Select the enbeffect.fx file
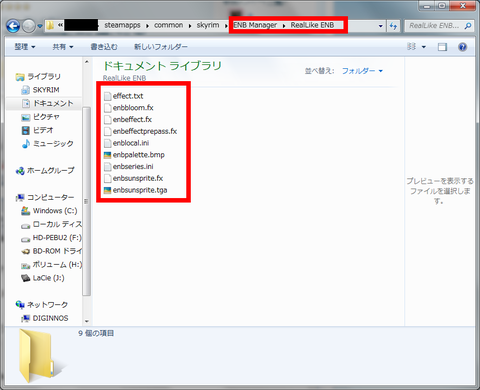The width and height of the screenshot is (480, 390). point(128,119)
